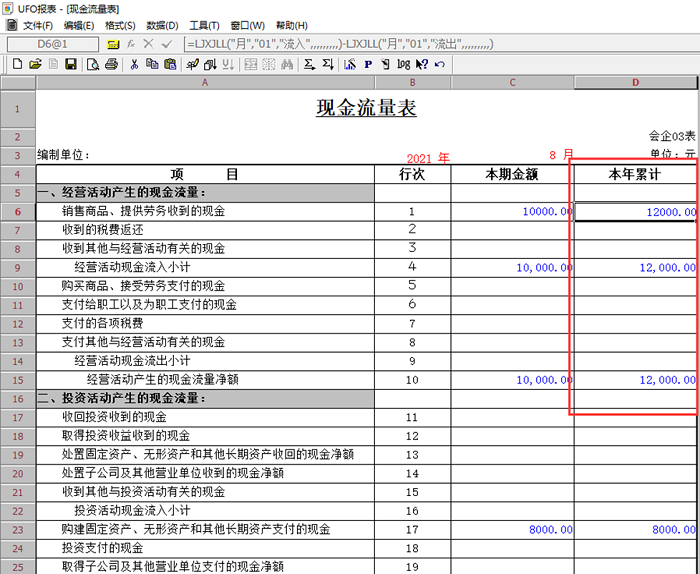This screenshot has height=574, width=700.
Task: Click in the formula bar LJXJLL text
Action: tap(341, 44)
